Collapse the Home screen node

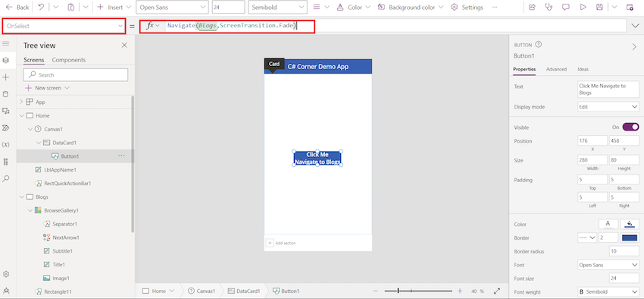22,115
